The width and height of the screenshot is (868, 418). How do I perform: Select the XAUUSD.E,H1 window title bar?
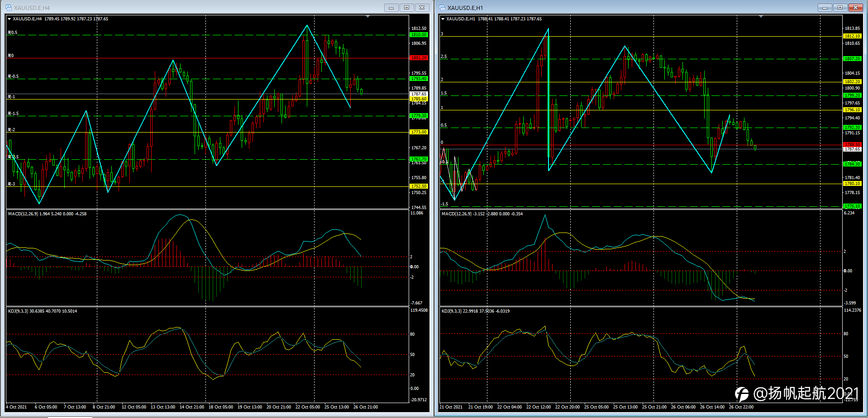[x=634, y=8]
